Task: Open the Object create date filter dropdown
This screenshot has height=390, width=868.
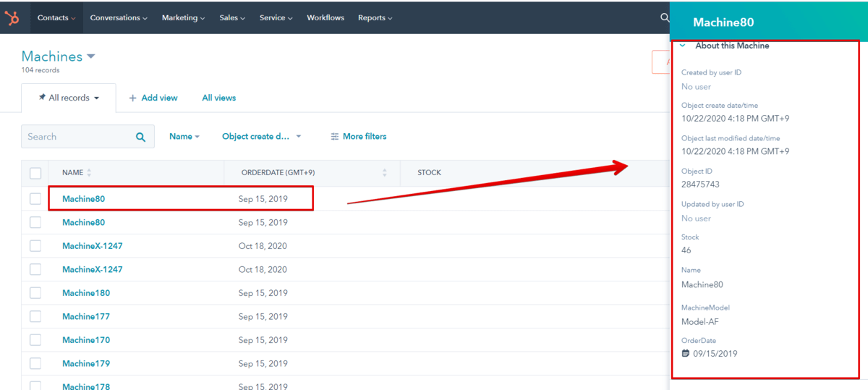Action: [262, 136]
